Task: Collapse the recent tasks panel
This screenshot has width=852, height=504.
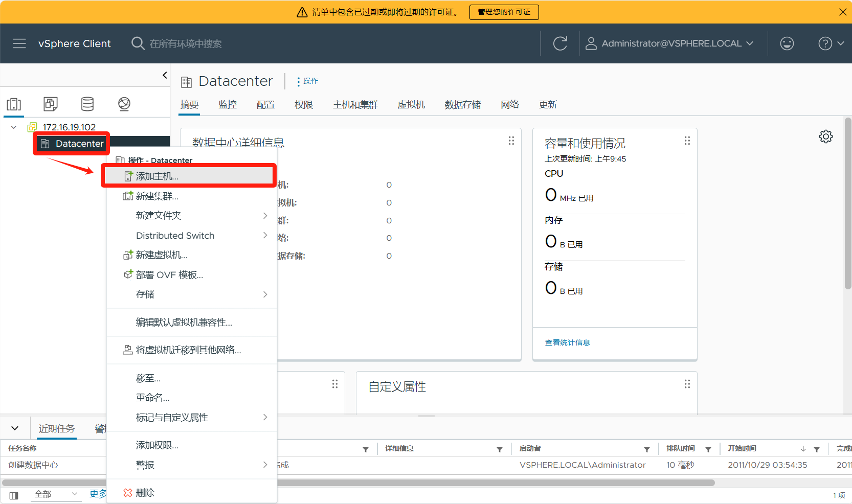Action: (x=15, y=428)
